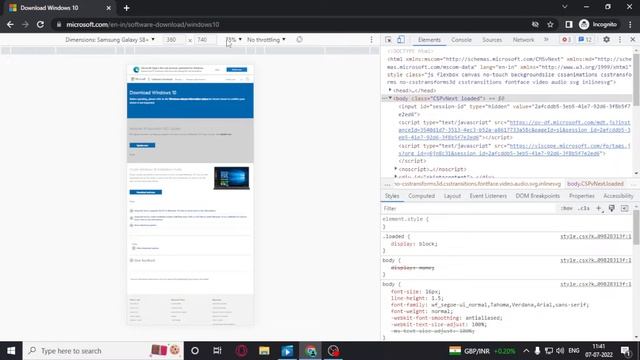
Task: Switch to the Network tab
Action: 523,40
